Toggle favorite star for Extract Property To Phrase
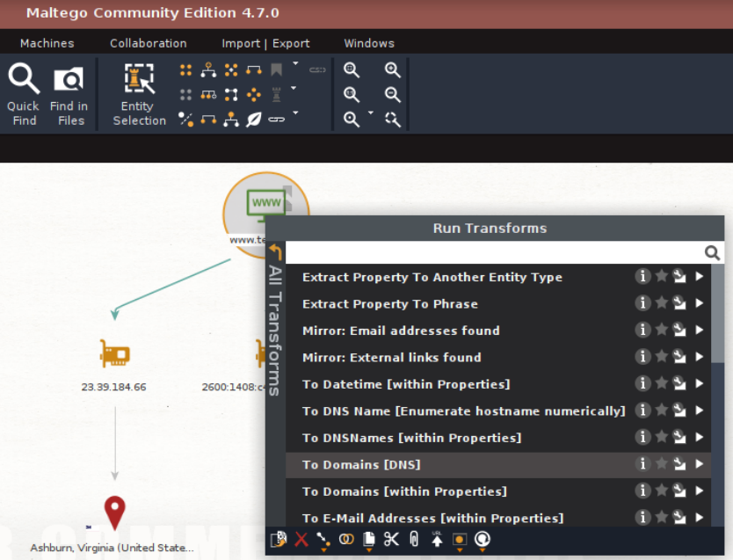The height and width of the screenshot is (560, 733). point(662,303)
